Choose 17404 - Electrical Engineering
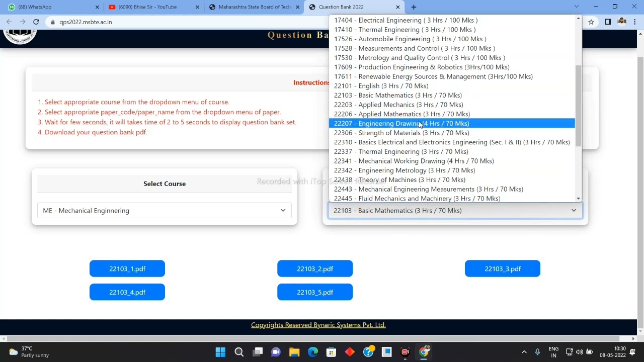644x362 pixels. coord(452,20)
